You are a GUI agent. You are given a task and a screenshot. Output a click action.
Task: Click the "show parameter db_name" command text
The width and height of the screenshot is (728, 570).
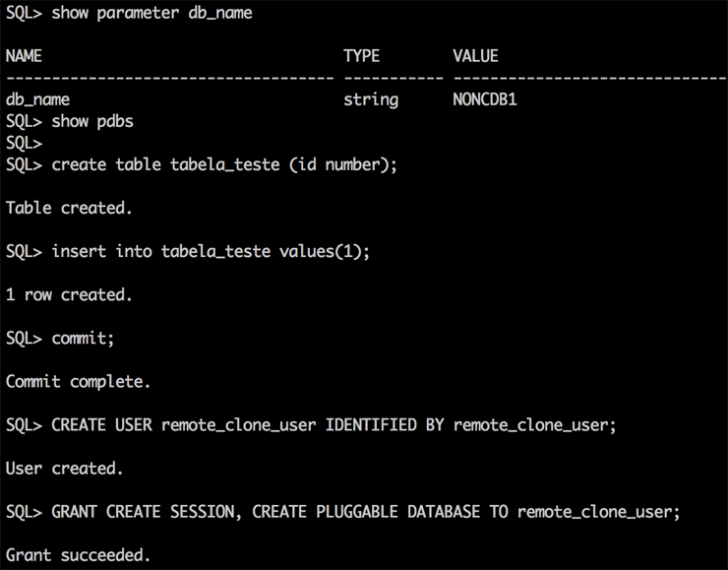pos(152,13)
